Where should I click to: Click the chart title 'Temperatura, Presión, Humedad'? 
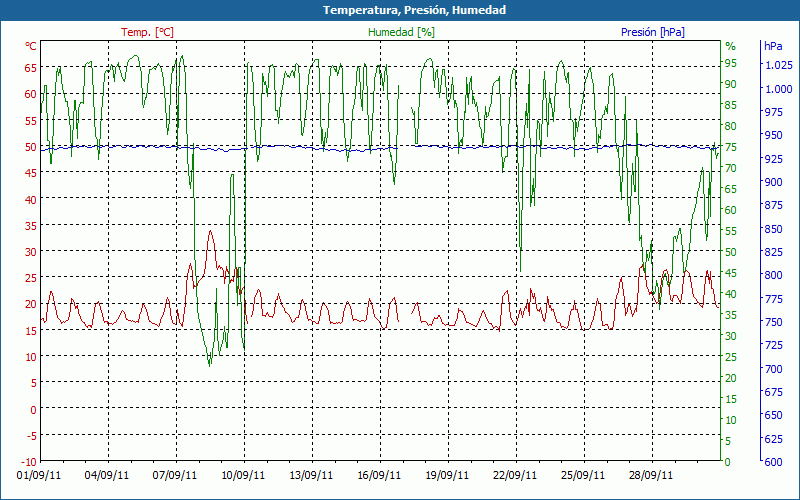[x=414, y=10]
